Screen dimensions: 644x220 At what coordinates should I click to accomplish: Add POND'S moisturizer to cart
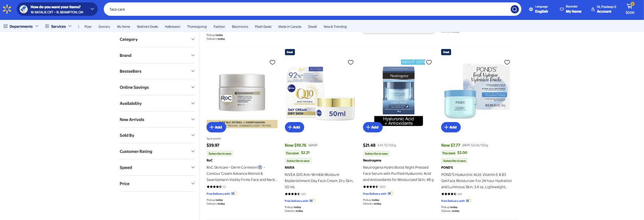pyautogui.click(x=451, y=127)
